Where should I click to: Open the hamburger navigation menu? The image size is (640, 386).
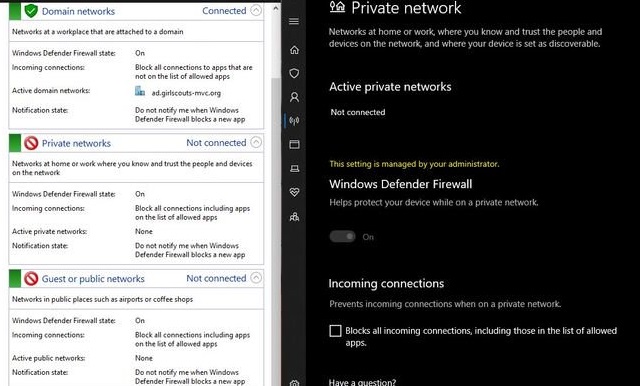click(294, 21)
